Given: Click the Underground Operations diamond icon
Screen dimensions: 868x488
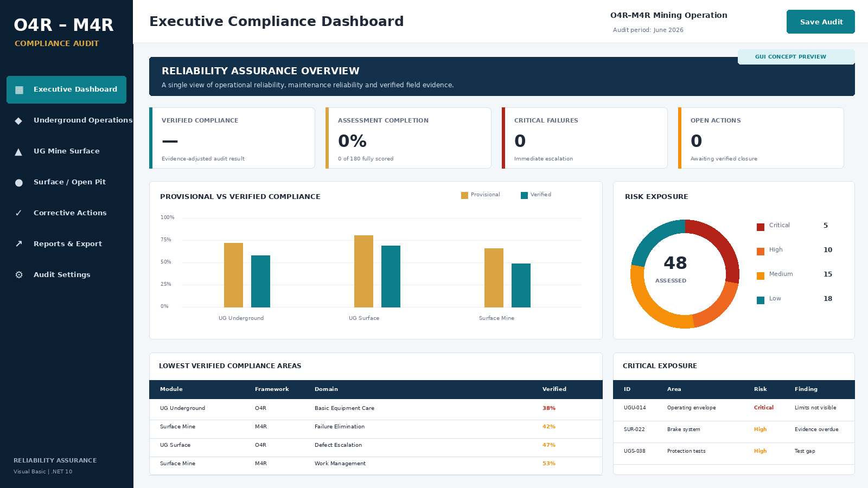Looking at the screenshot, I should (18, 121).
